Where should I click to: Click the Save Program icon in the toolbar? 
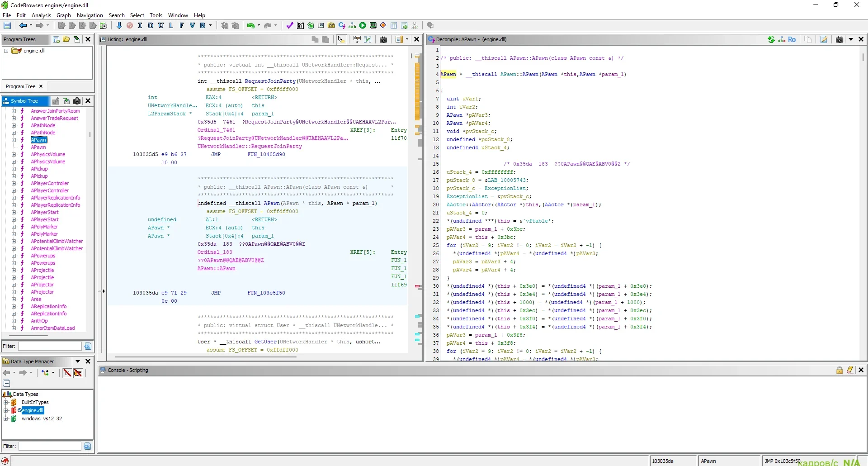(7, 26)
